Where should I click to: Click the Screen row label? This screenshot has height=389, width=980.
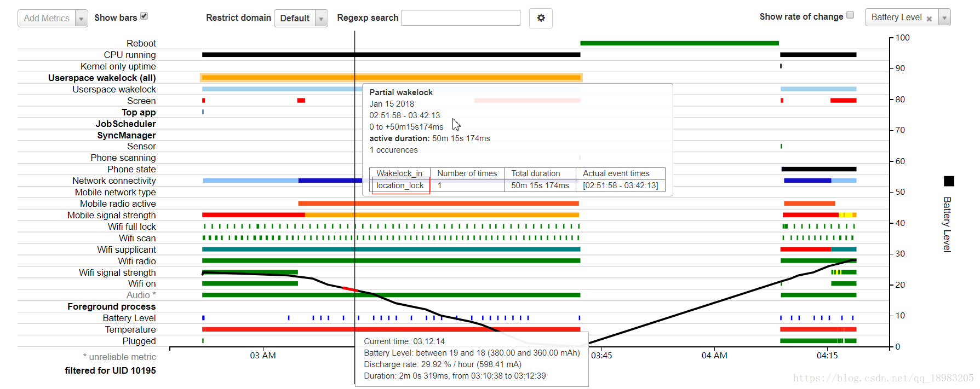click(141, 101)
